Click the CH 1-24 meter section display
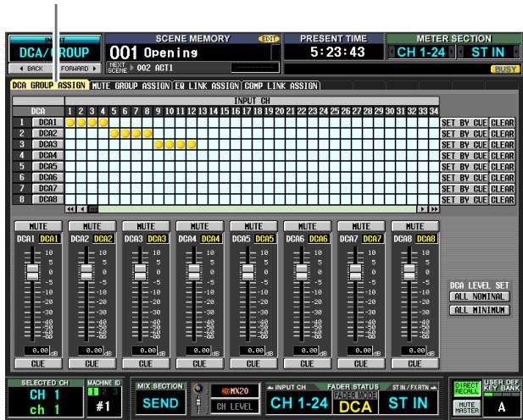This screenshot has height=420, width=523. (421, 52)
